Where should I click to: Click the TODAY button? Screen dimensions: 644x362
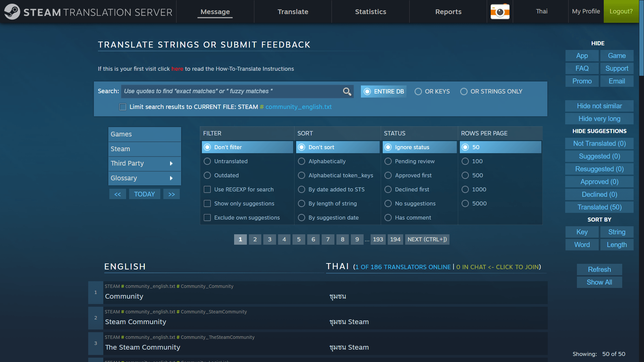[145, 194]
